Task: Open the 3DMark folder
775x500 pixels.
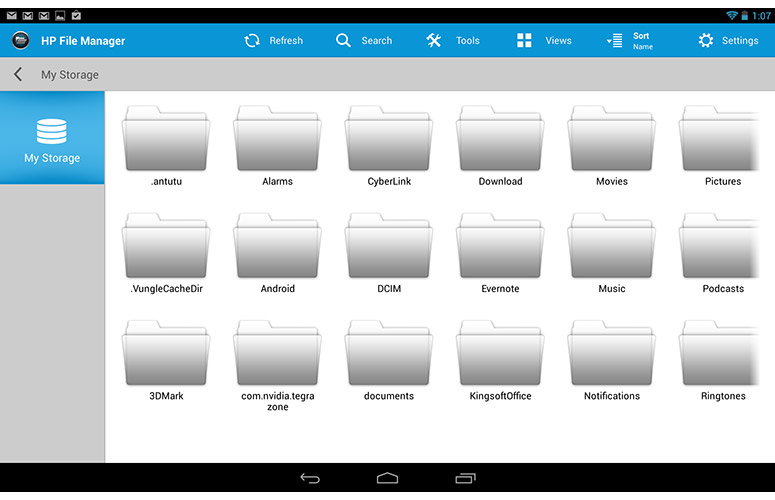Action: point(166,361)
